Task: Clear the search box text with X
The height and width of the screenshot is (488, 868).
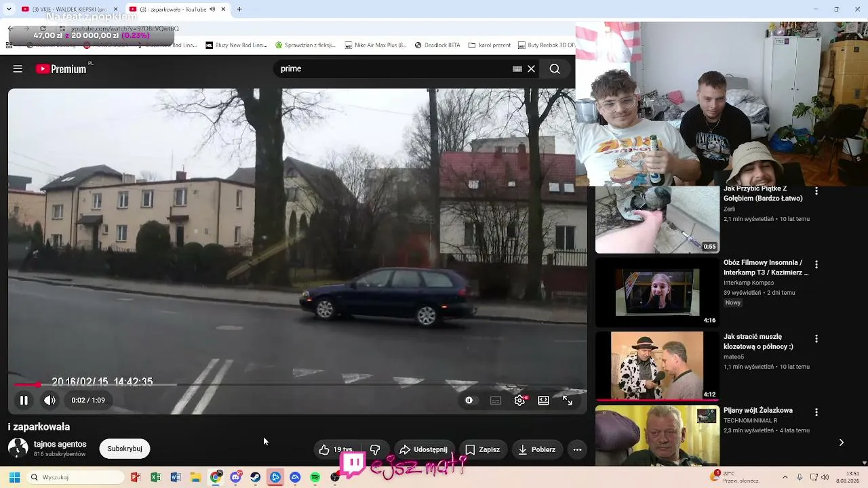Action: [532, 68]
